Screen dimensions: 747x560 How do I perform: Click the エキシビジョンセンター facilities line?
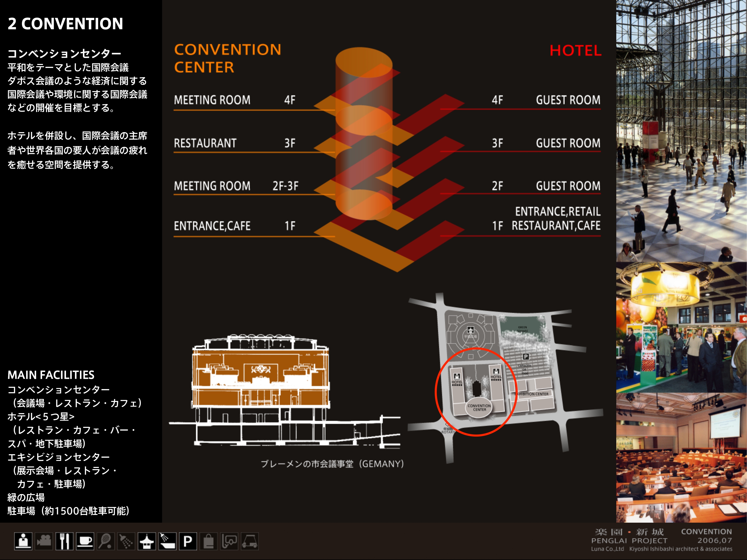pos(59,457)
